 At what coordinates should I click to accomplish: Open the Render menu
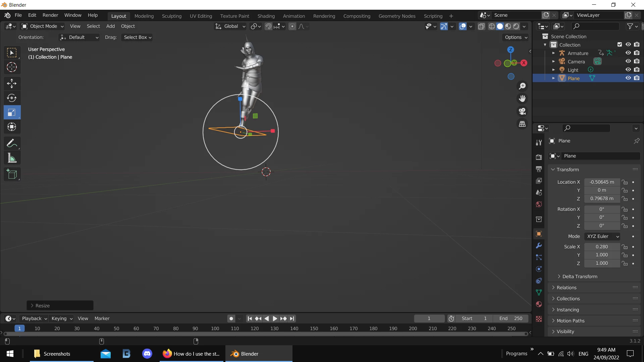click(50, 15)
